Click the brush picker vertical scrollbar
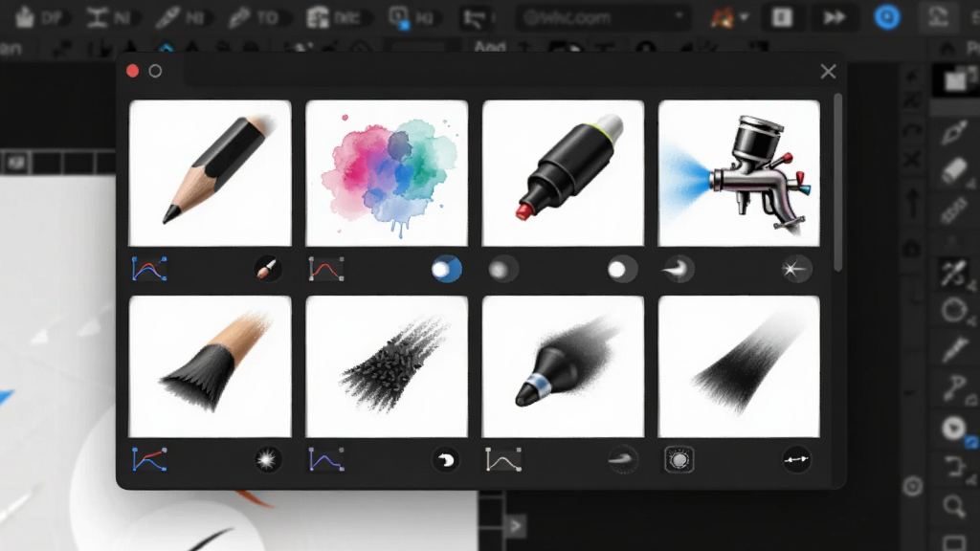Image resolution: width=980 pixels, height=551 pixels. click(x=838, y=183)
